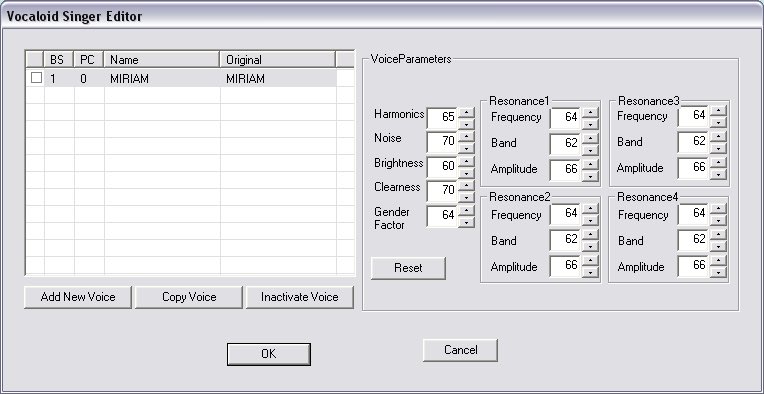Decrease the Noise value with down arrow

tap(466, 148)
